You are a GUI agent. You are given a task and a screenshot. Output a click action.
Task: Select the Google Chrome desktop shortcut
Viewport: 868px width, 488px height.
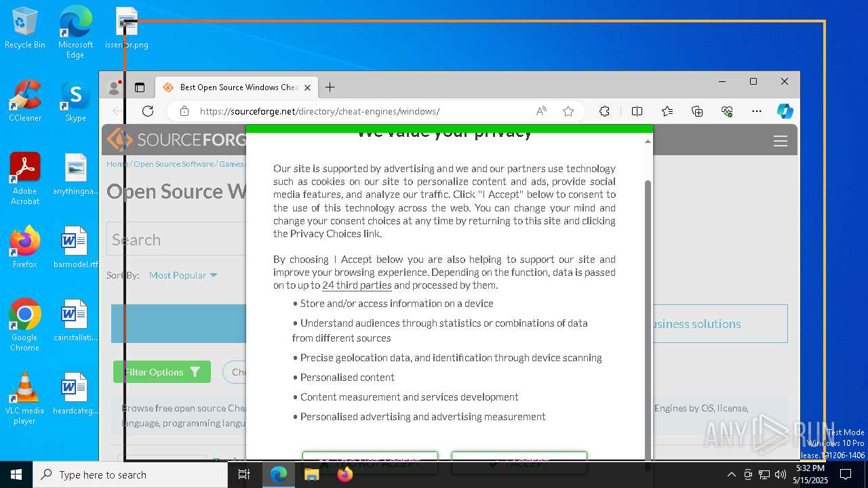coord(25,325)
